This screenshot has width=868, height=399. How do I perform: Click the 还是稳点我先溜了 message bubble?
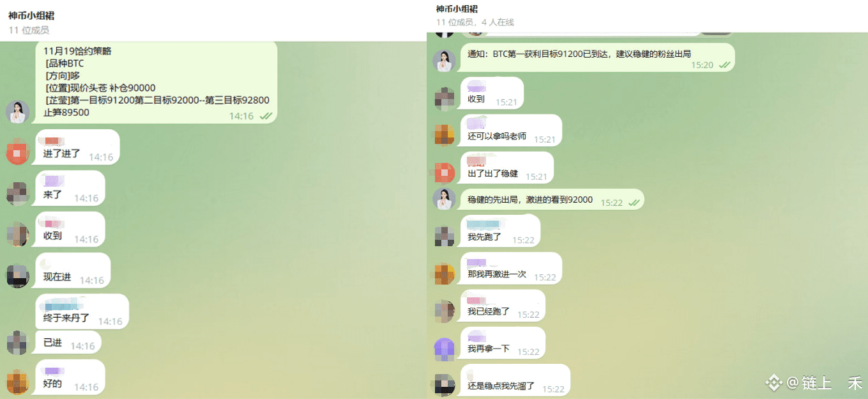515,380
